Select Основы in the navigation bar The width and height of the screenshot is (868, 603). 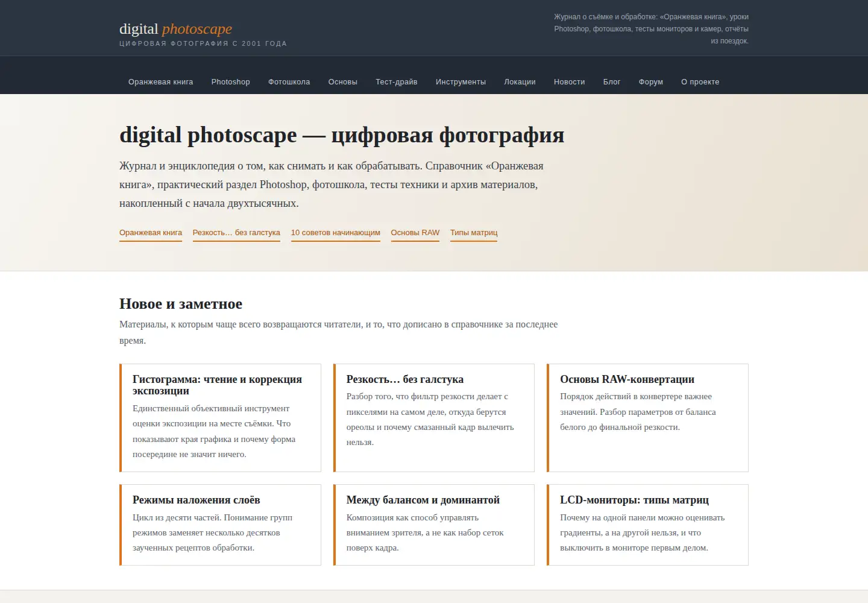[343, 82]
